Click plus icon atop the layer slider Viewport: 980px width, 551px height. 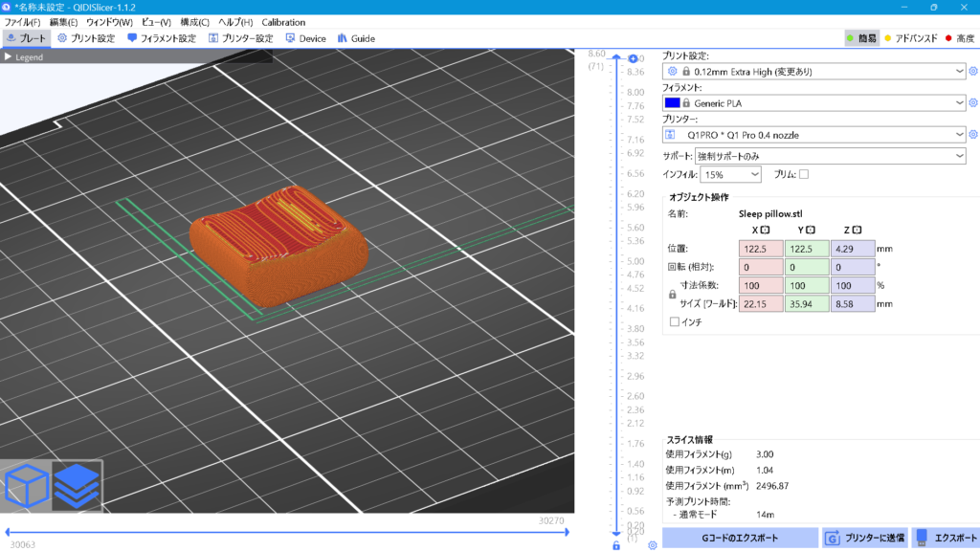tap(632, 58)
